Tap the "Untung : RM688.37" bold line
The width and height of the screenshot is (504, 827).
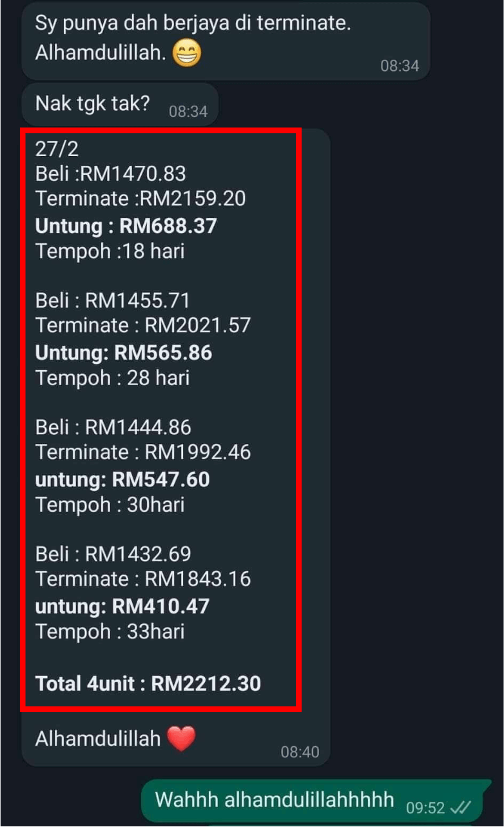[x=126, y=226]
